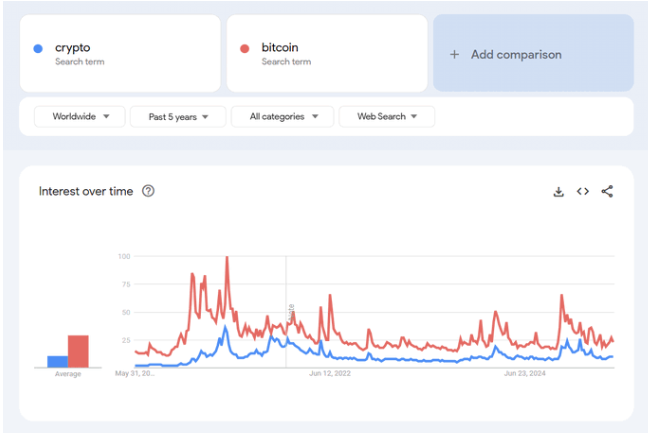
Task: Edit the bitcoin search term
Action: (280, 48)
